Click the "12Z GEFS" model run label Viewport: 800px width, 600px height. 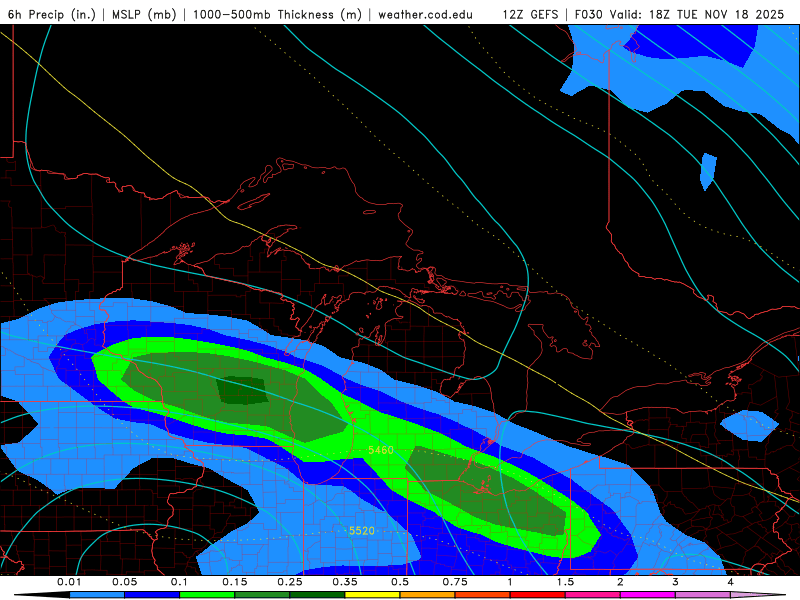[x=530, y=14]
